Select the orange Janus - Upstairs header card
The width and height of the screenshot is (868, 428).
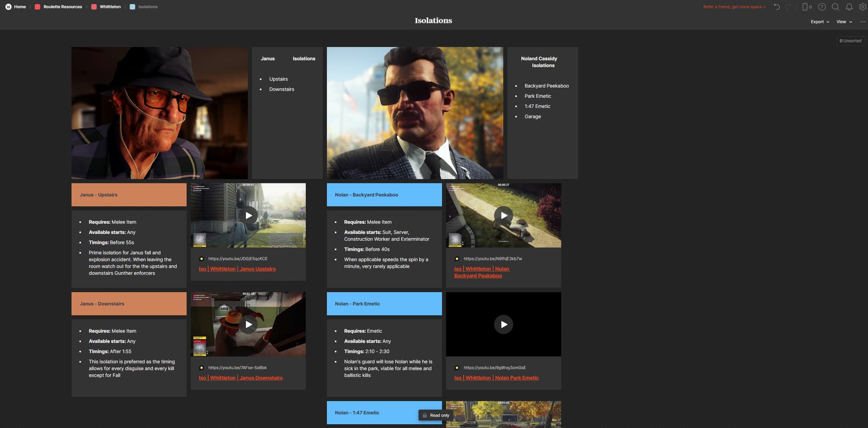(x=129, y=195)
